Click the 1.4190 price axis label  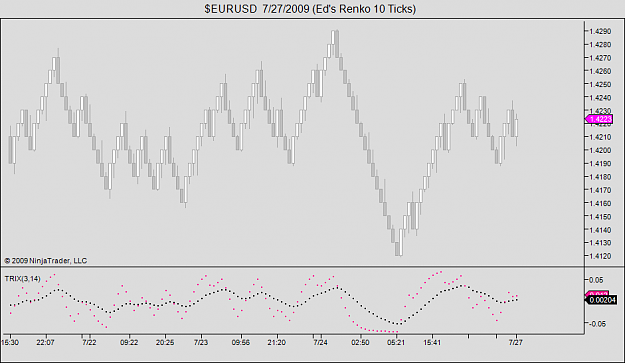pos(600,163)
